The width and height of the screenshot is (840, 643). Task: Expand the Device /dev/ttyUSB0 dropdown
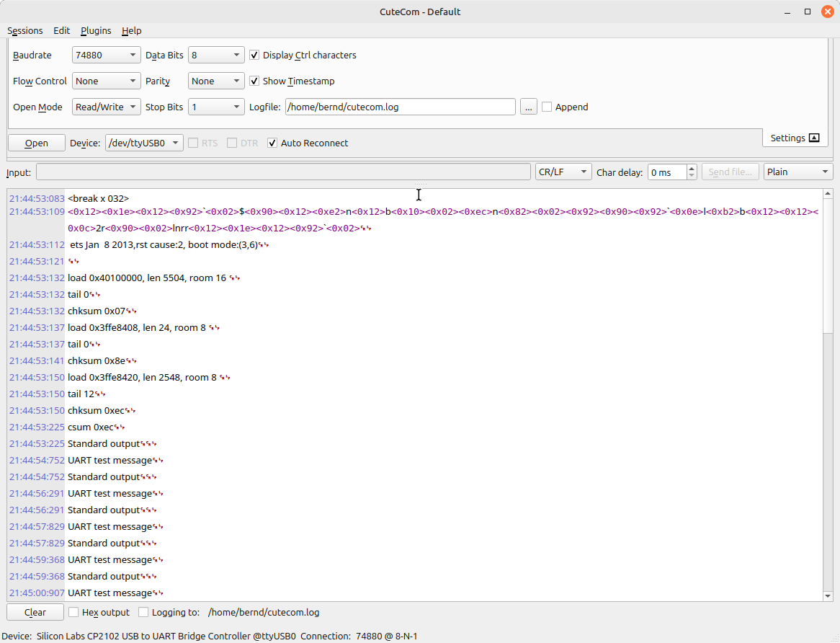144,143
